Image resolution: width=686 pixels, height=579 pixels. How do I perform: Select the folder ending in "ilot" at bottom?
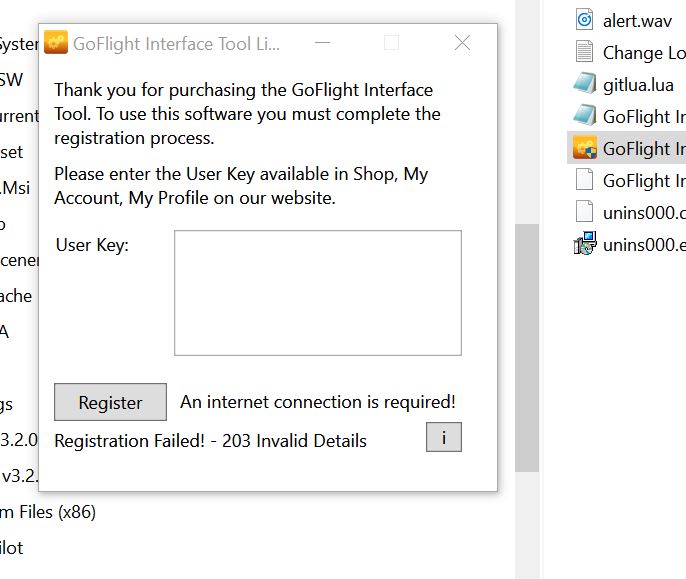(11, 548)
